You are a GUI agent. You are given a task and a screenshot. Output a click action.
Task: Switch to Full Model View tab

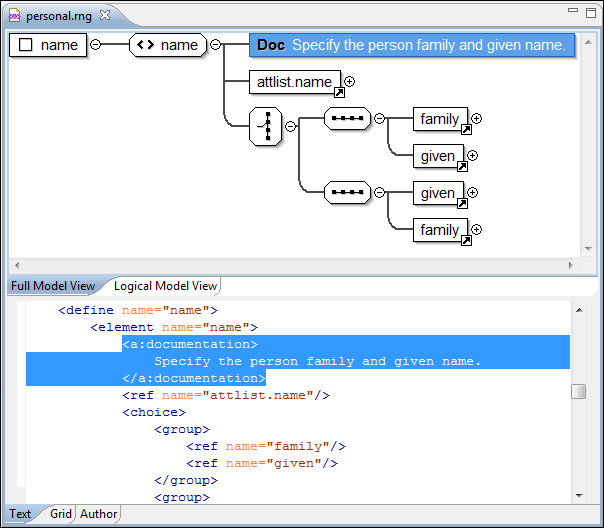(53, 286)
